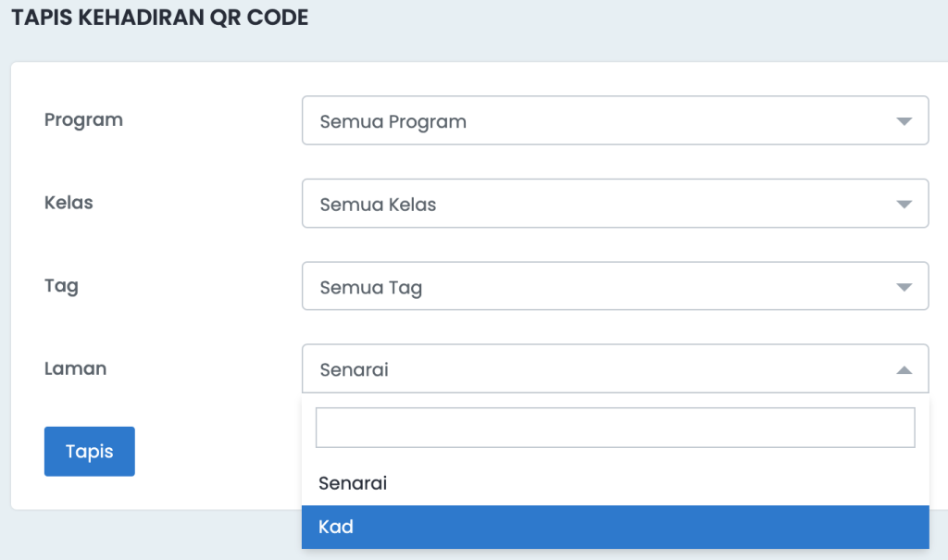This screenshot has height=560, width=948.
Task: Click the blue Tapis button
Action: click(x=90, y=451)
